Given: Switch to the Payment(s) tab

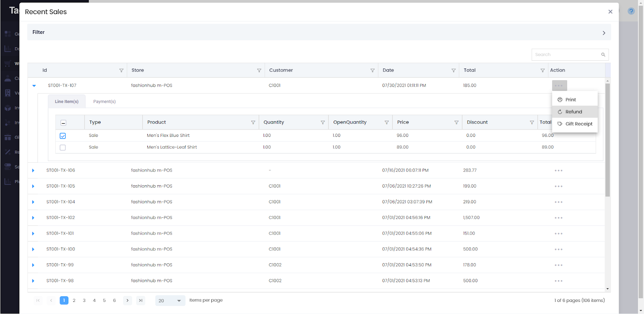Looking at the screenshot, I should pyautogui.click(x=104, y=101).
